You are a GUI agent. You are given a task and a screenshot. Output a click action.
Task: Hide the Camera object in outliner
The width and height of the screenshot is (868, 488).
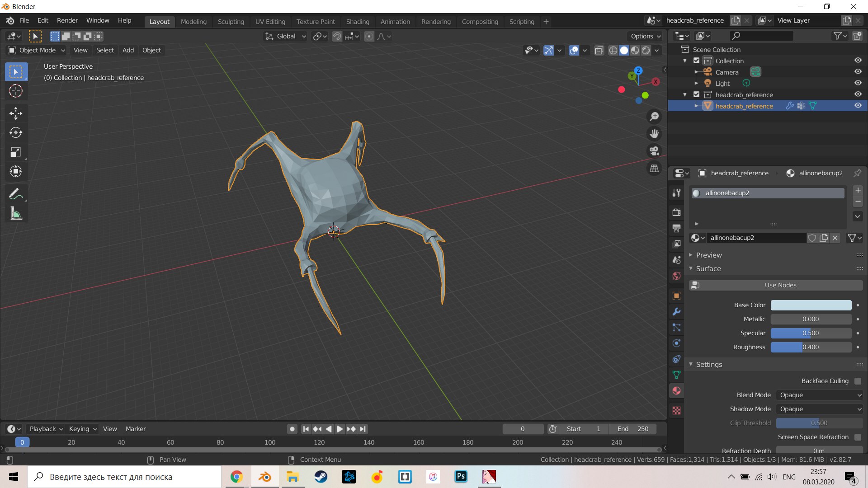click(858, 72)
